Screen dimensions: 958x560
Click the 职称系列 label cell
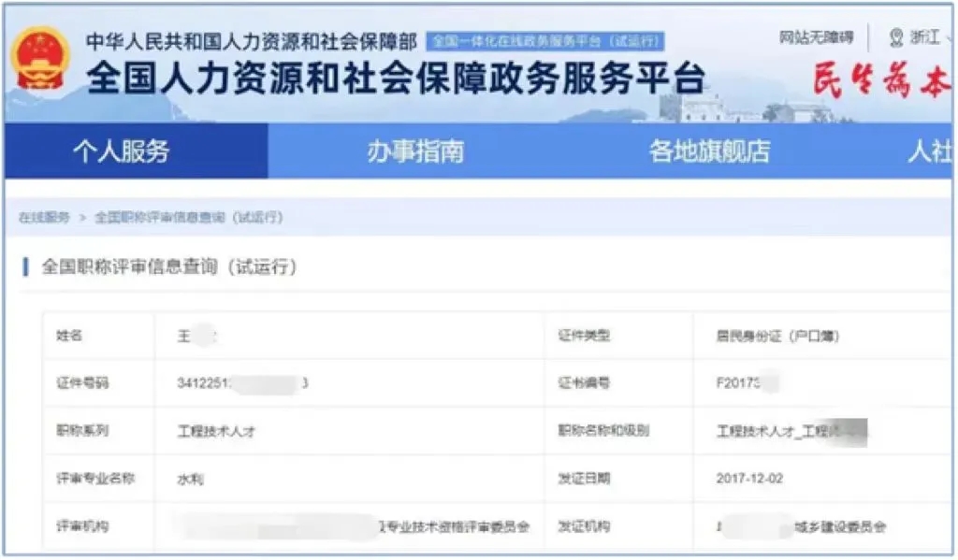click(x=98, y=431)
